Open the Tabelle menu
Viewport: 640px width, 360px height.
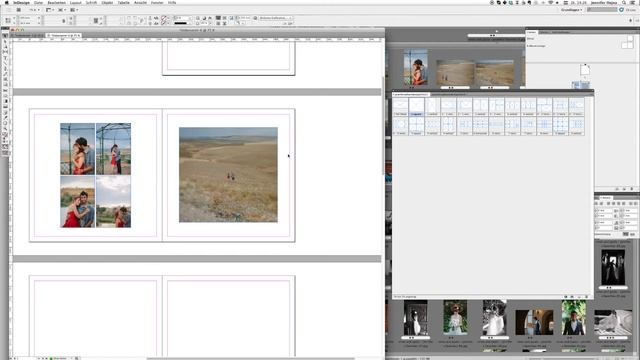tap(123, 2)
